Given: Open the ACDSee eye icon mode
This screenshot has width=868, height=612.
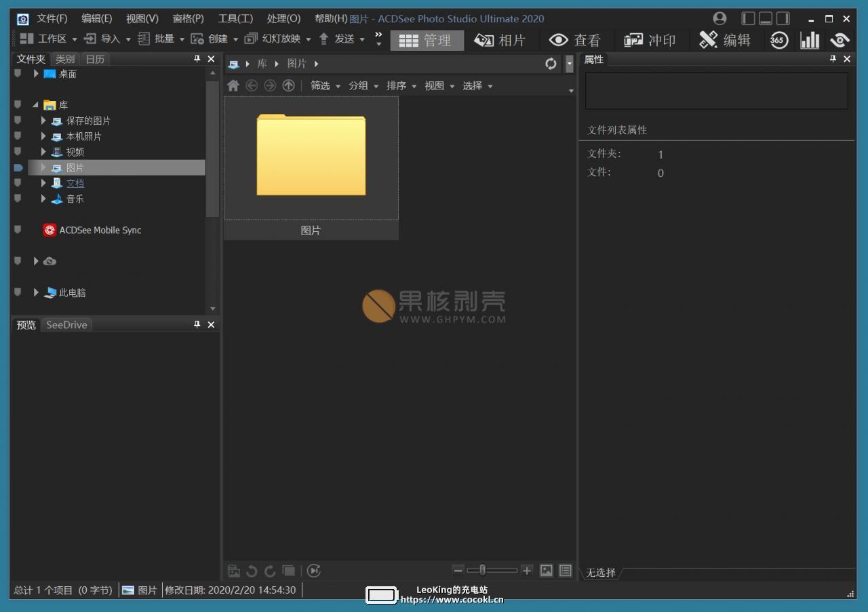Looking at the screenshot, I should [840, 41].
